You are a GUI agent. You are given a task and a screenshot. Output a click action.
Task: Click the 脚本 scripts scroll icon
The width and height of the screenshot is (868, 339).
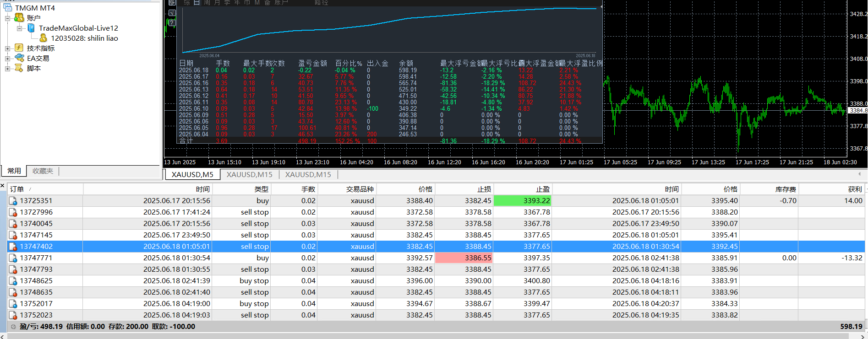[x=19, y=68]
